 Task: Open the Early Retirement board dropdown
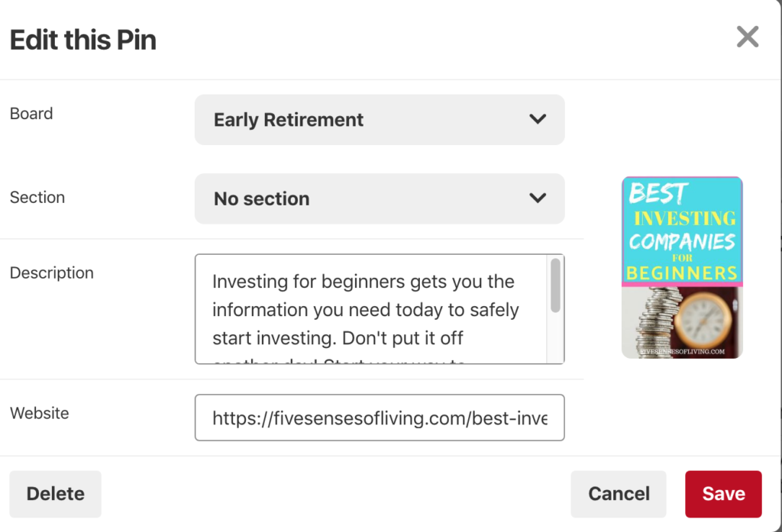pyautogui.click(x=379, y=120)
